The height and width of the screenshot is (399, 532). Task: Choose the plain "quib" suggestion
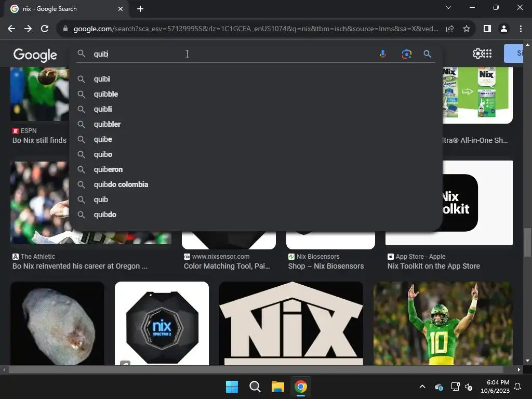coord(256,199)
